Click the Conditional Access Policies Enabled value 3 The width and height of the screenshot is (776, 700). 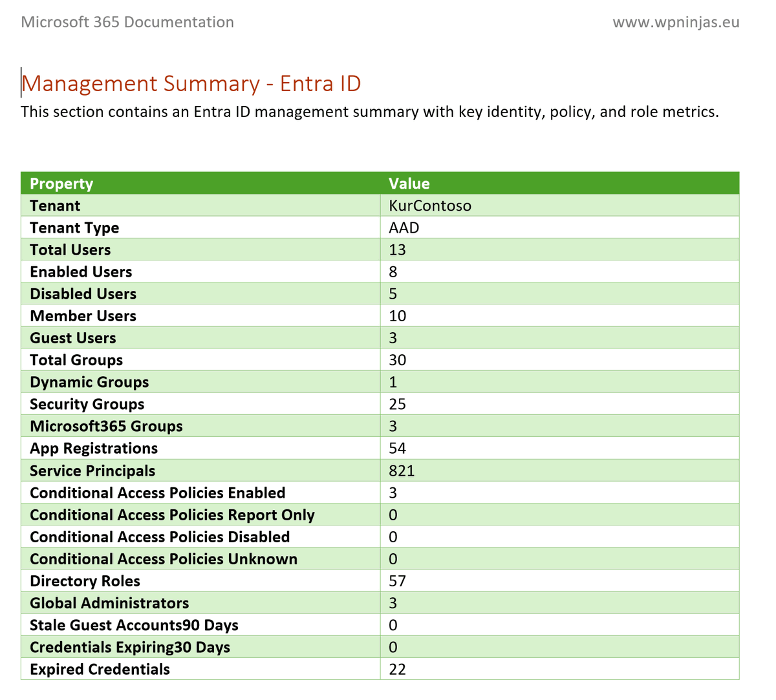[393, 493]
